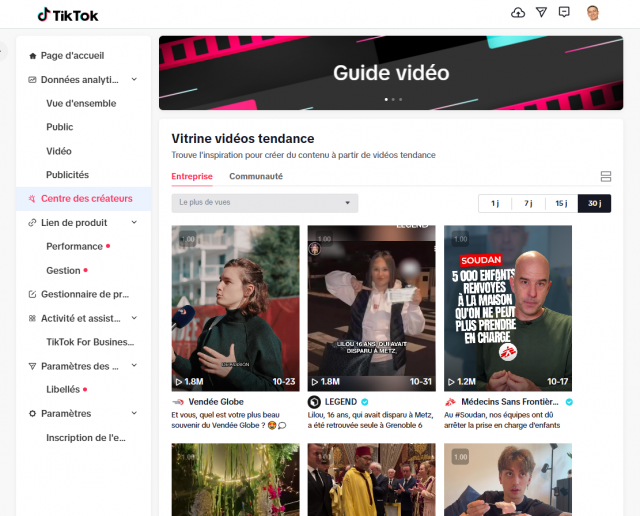Open the LEGEND Lilou video thumbnail

[371, 308]
